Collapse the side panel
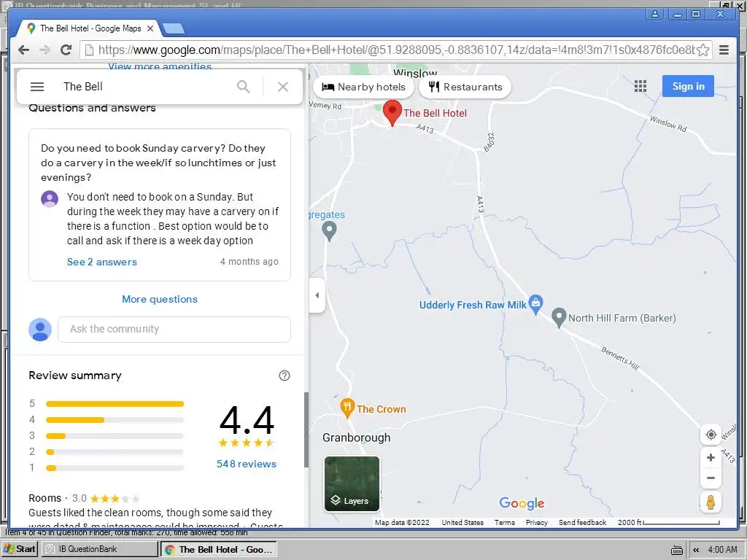 pos(317,295)
